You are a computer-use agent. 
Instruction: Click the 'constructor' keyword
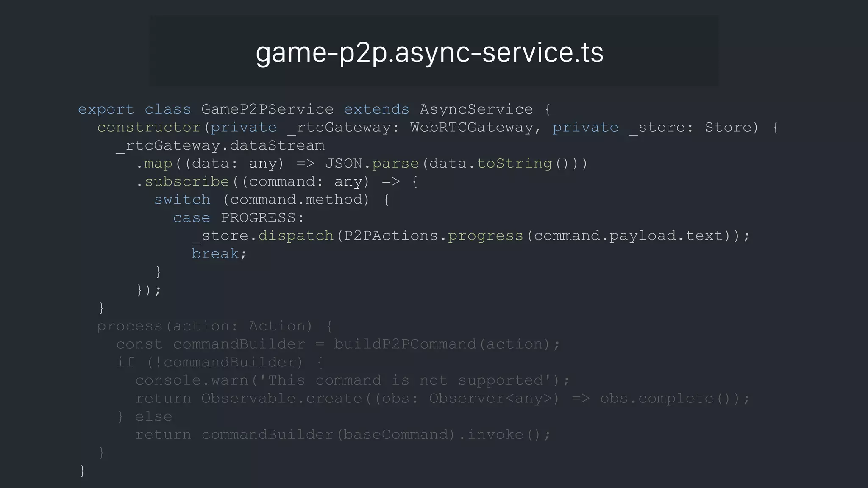tap(149, 128)
